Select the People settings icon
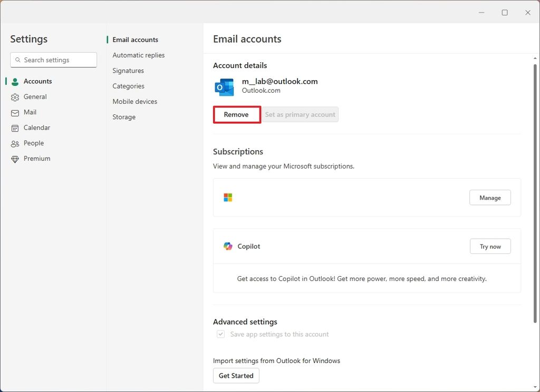The image size is (540, 392). click(x=14, y=143)
